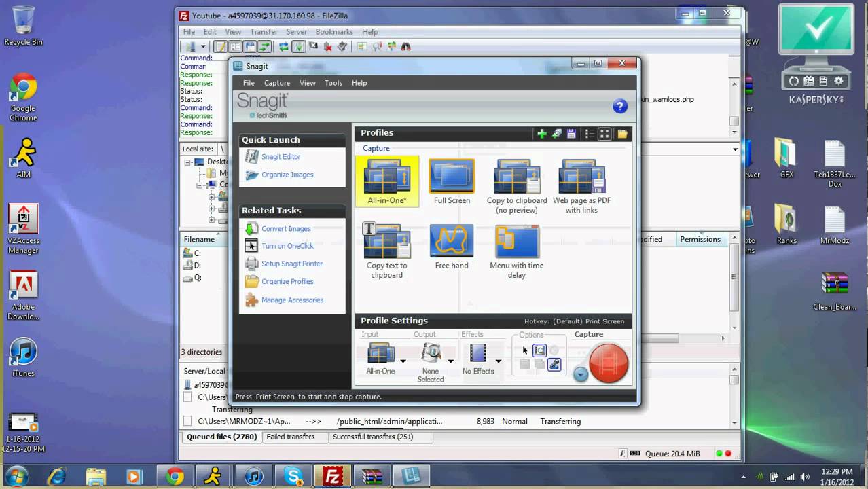Choose Web page as PDF with links profile
Viewport: 868px width, 489px height.
[581, 186]
